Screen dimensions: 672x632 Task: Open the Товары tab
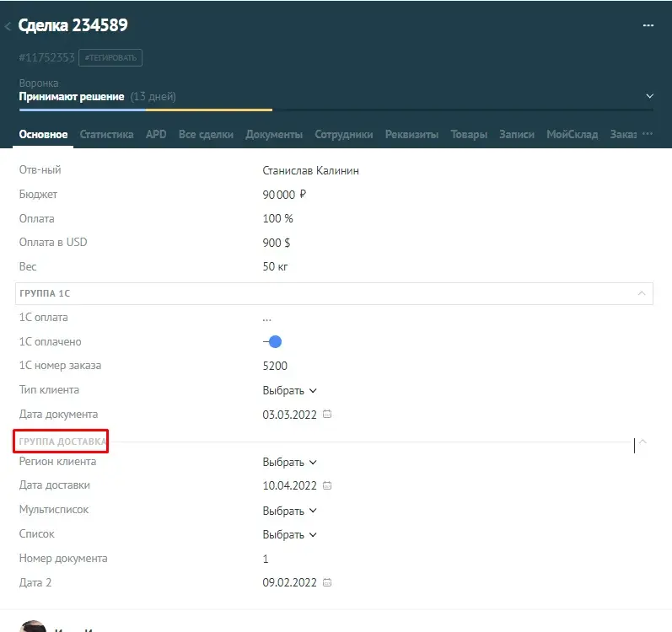coord(469,135)
